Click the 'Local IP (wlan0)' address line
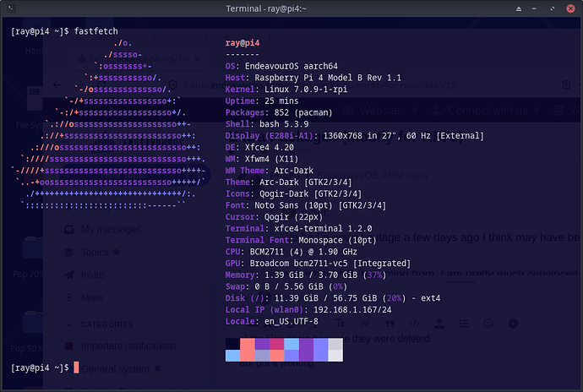 coord(308,310)
